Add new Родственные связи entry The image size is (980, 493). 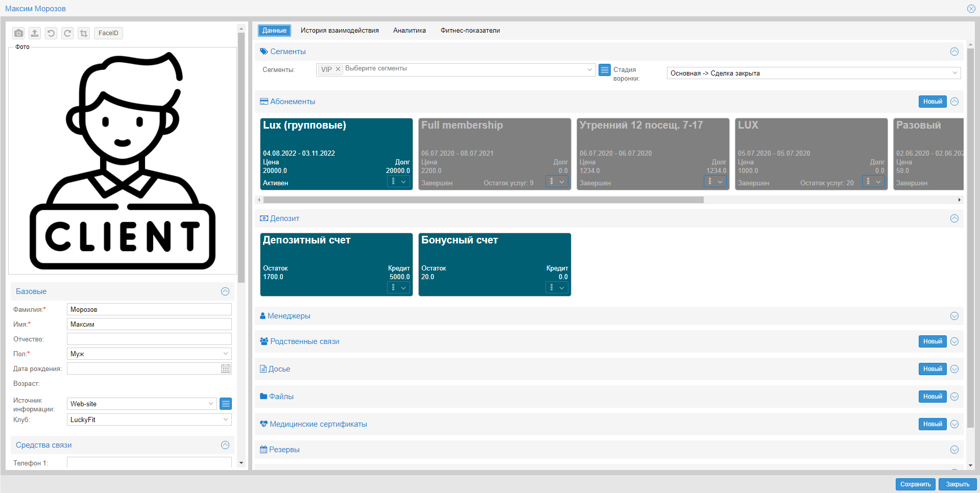pyautogui.click(x=933, y=341)
